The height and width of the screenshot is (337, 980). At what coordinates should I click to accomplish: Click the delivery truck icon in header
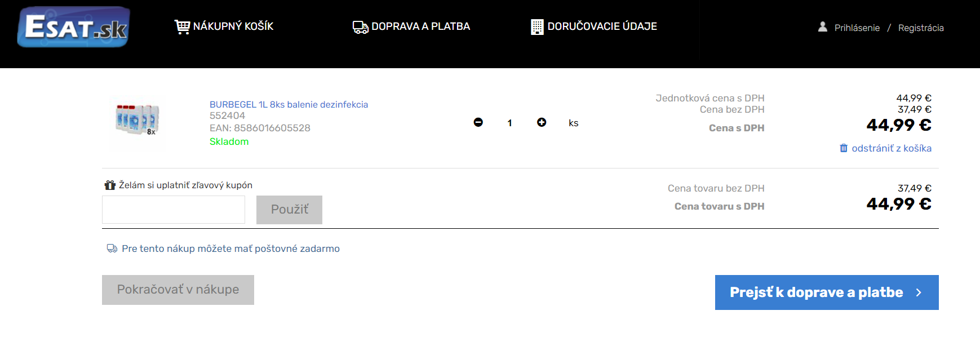tap(360, 26)
